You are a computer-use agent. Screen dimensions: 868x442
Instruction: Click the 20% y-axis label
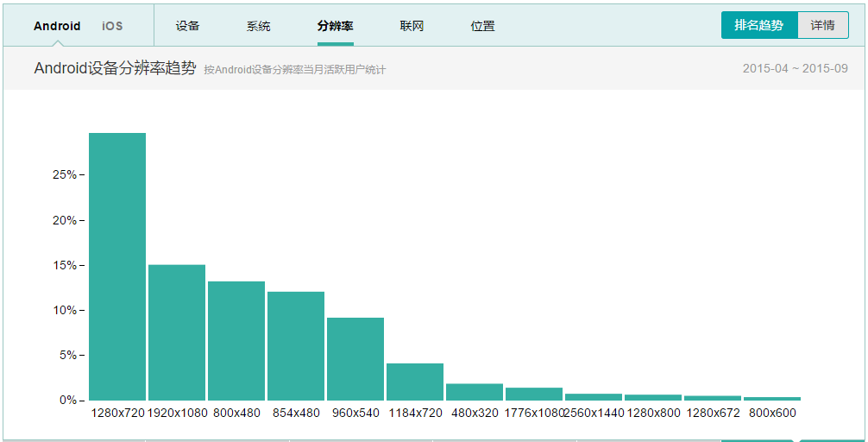click(x=64, y=220)
